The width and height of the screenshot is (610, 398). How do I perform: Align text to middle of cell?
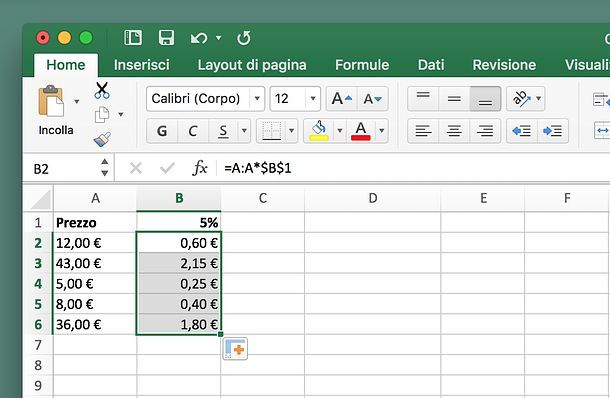click(454, 99)
